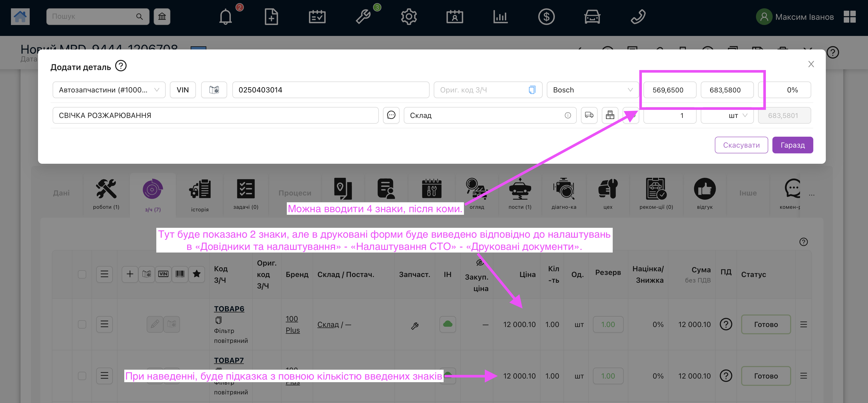Click the catalog search icon next to VIN
The image size is (868, 403).
[x=214, y=90]
